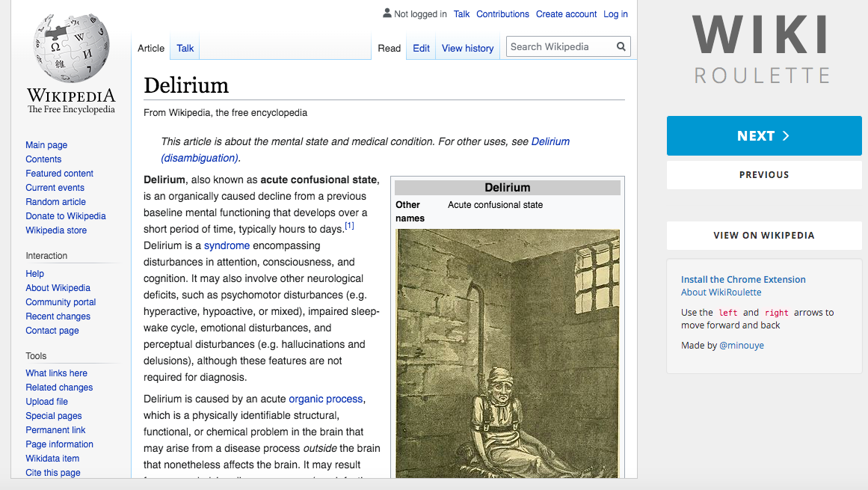Switch to the Talk tab
Viewport: 868px width, 490px height.
[x=185, y=48]
